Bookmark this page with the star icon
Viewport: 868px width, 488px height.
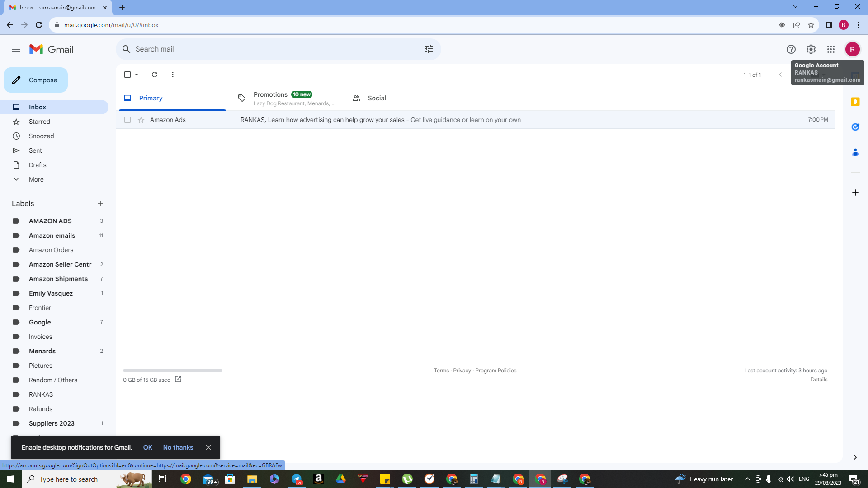811,25
